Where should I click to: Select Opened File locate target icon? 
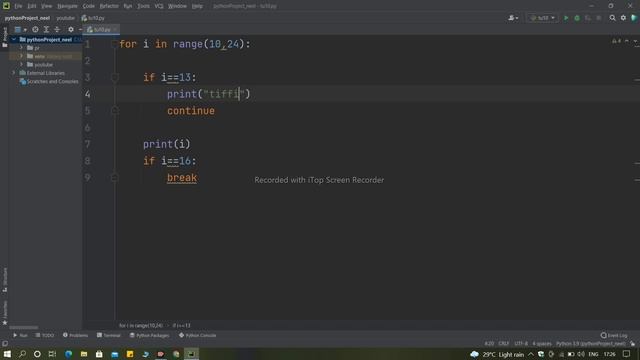[x=36, y=29]
